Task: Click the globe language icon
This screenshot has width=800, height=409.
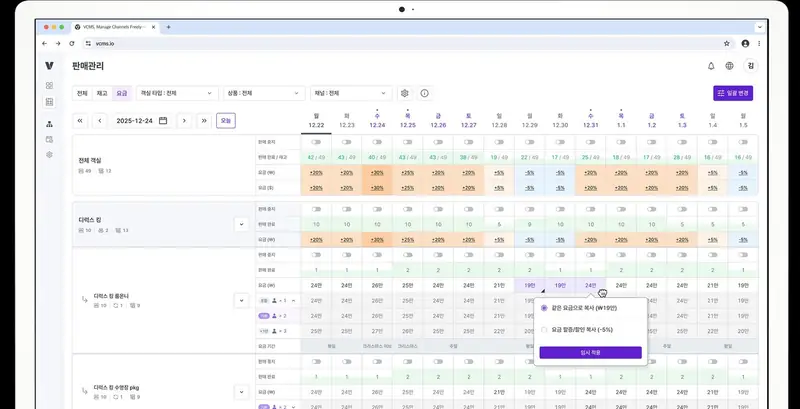Action: tap(730, 66)
